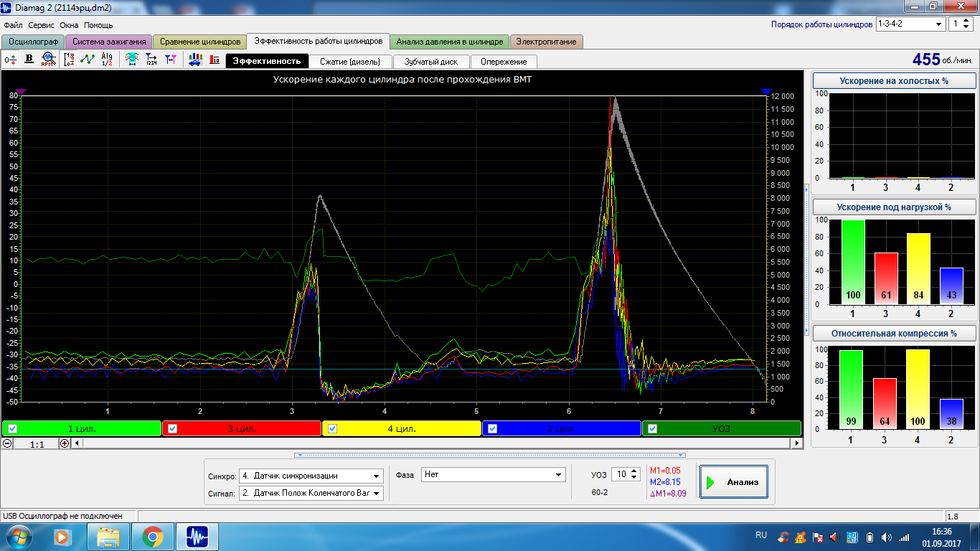Image resolution: width=980 pixels, height=551 pixels.
Task: Switch to the Электропитание tab
Action: point(546,42)
